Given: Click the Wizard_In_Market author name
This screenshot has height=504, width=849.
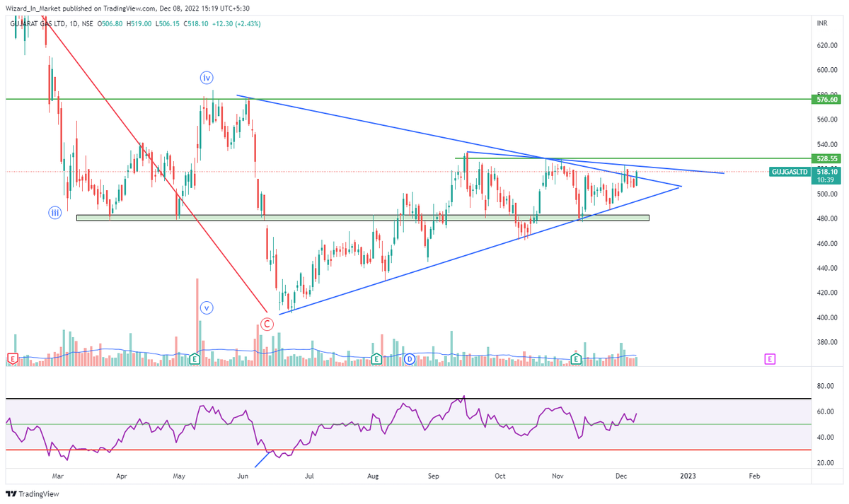Looking at the screenshot, I should point(33,8).
